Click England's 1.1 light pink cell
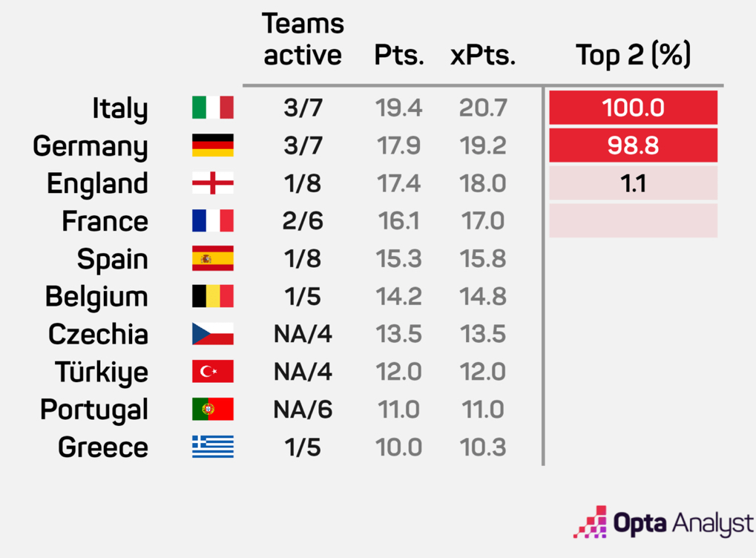Screen dimensions: 756x558 633,183
